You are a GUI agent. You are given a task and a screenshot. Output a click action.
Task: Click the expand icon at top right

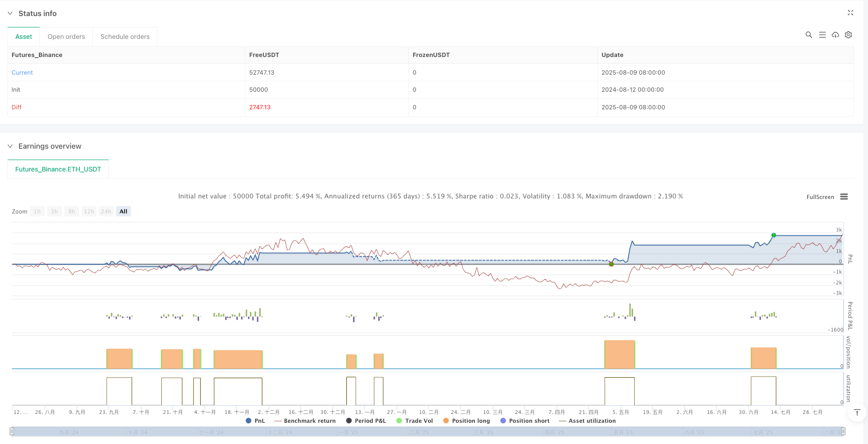(850, 13)
